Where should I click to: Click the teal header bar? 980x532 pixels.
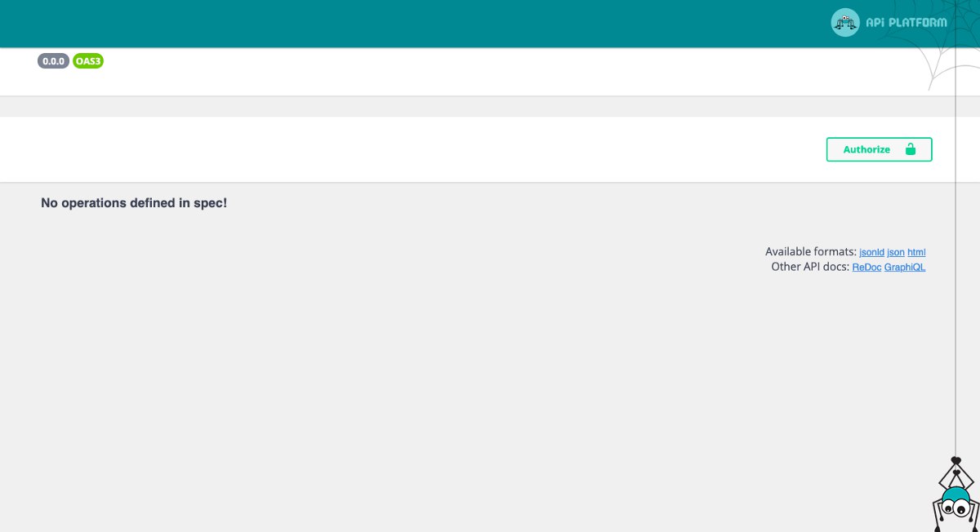click(x=408, y=23)
